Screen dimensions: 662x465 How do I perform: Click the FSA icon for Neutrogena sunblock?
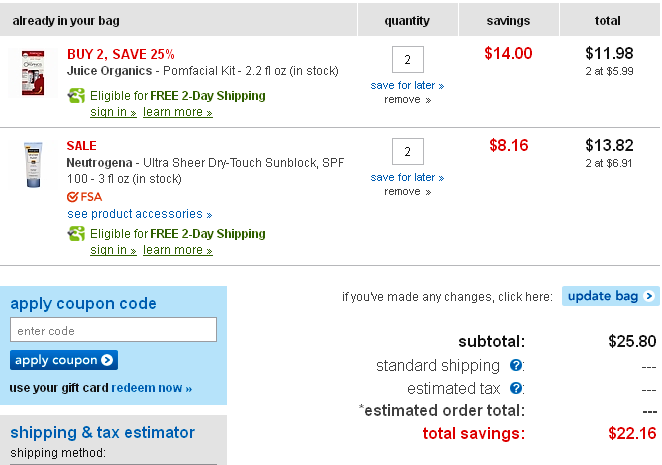84,197
